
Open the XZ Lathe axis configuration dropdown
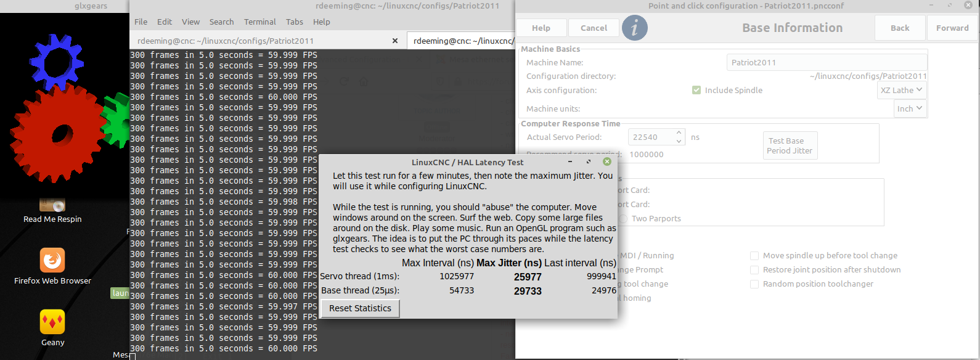[902, 90]
